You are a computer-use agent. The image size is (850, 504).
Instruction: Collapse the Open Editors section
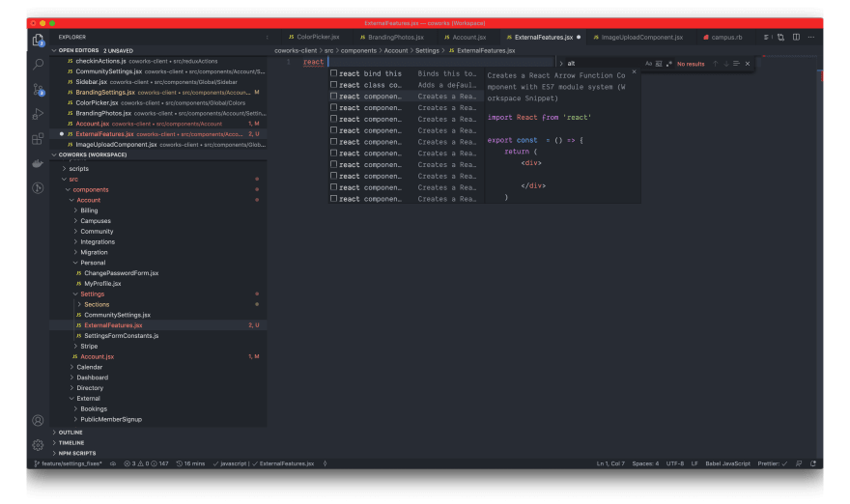point(54,50)
